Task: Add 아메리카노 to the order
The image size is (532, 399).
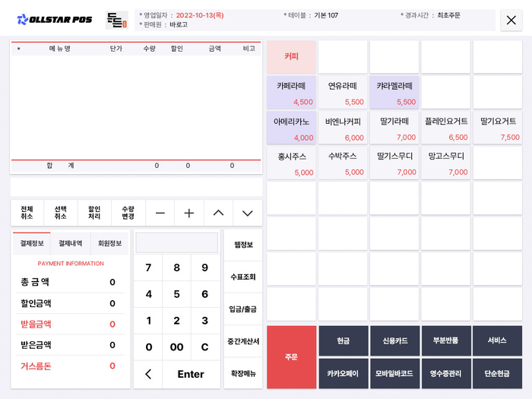Action: tap(291, 128)
